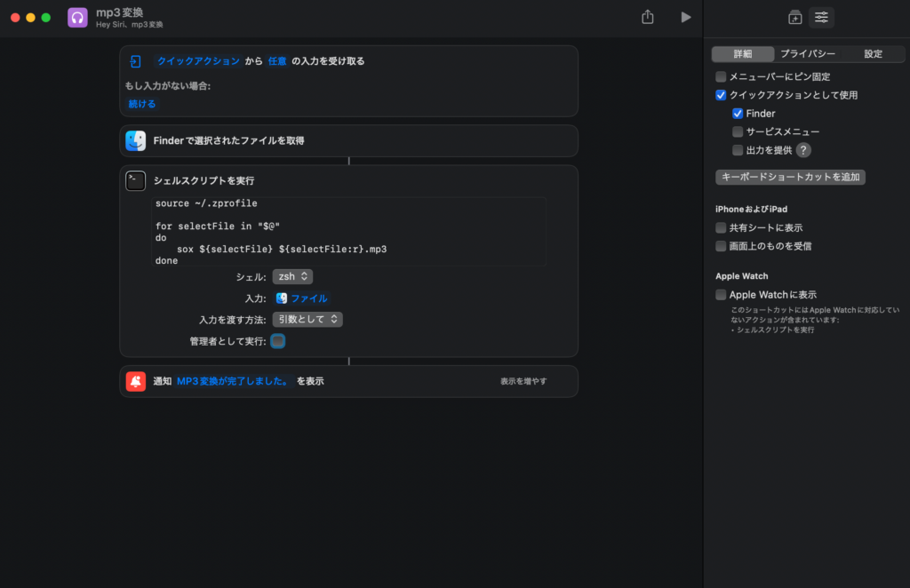Click the terminal icon of the shell script action
Image resolution: width=910 pixels, height=588 pixels.
tap(136, 180)
